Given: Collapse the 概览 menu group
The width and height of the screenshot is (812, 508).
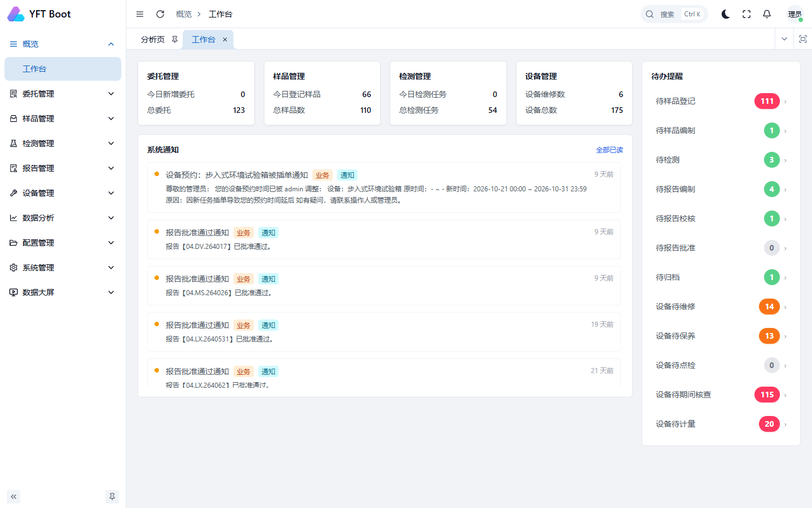Looking at the screenshot, I should (63, 44).
